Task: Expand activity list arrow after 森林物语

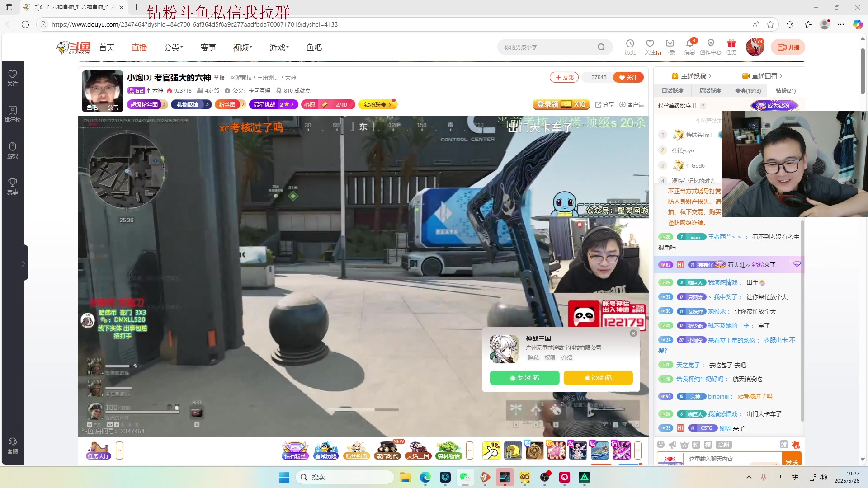Action: 470,450
